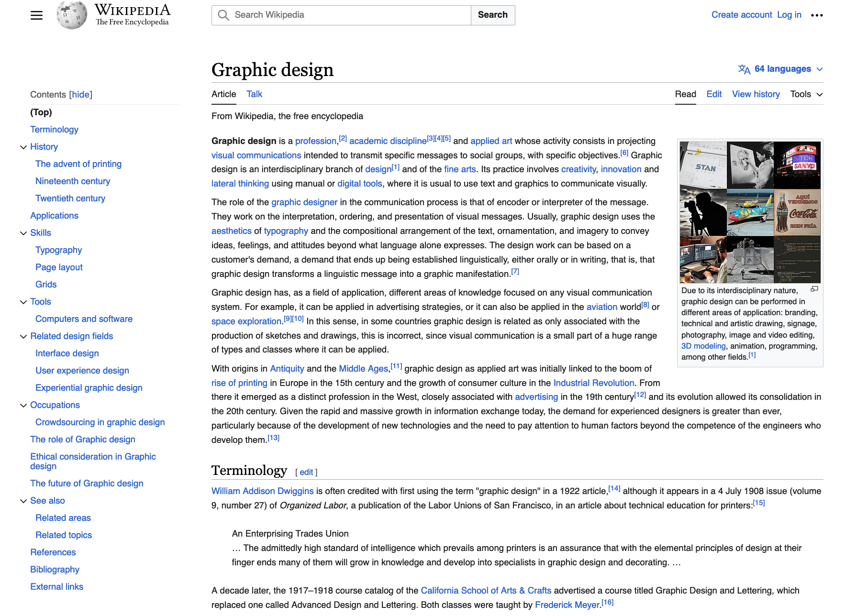
Task: Jump to Terminology in contents
Action: pos(54,130)
